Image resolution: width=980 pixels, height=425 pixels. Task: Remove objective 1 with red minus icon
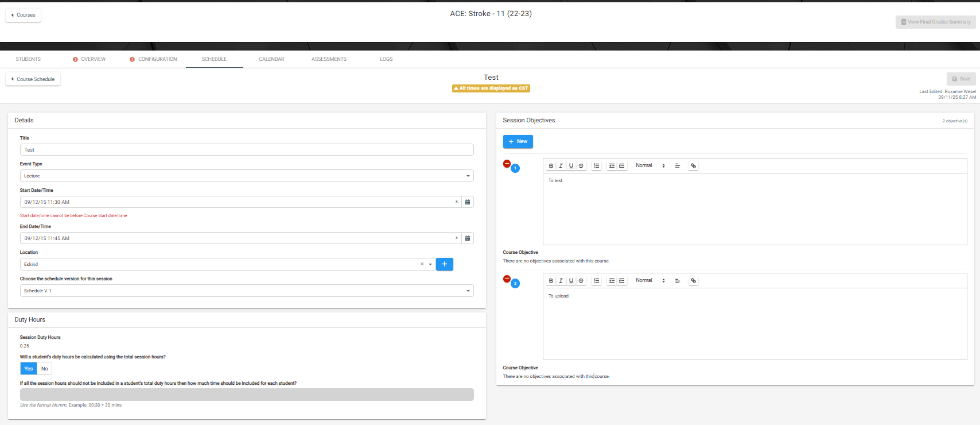[x=507, y=164]
